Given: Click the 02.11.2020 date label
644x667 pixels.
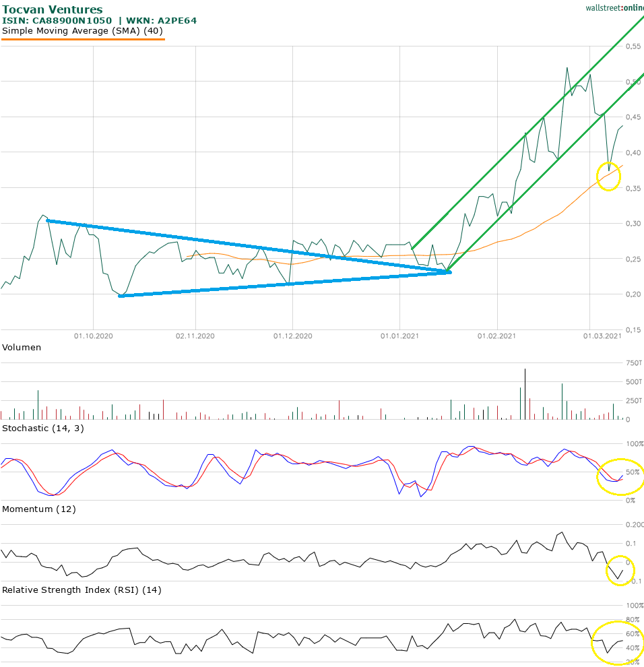Looking at the screenshot, I should (x=195, y=336).
